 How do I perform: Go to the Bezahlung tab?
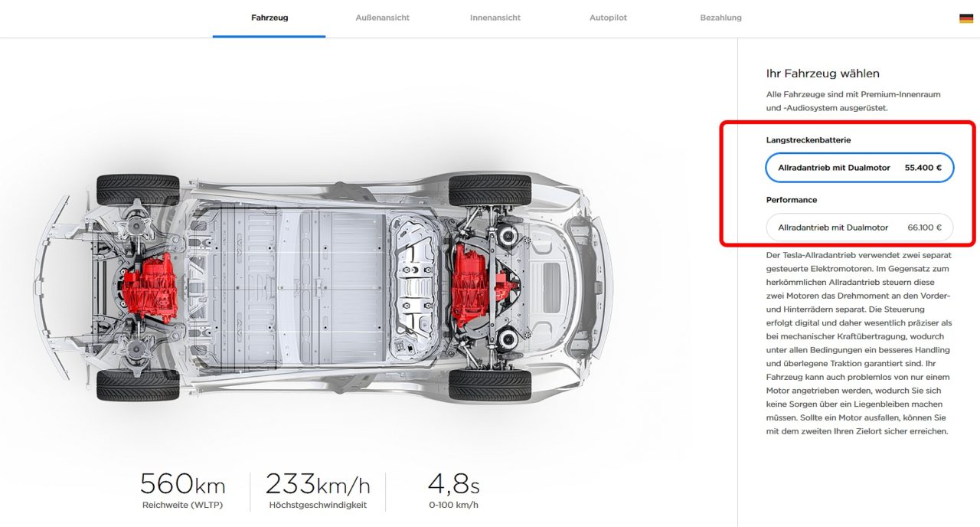(x=720, y=18)
